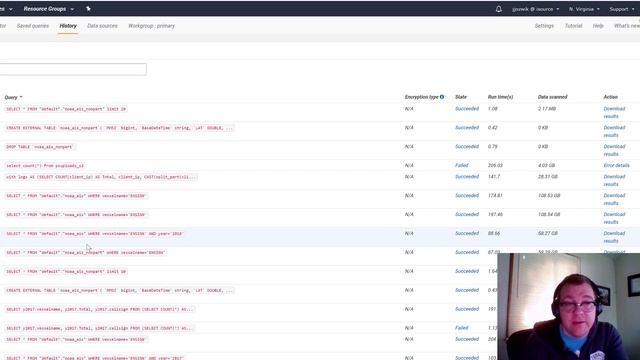Open the top SELECT limit 10 query
The height and width of the screenshot is (360, 640).
coord(66,109)
